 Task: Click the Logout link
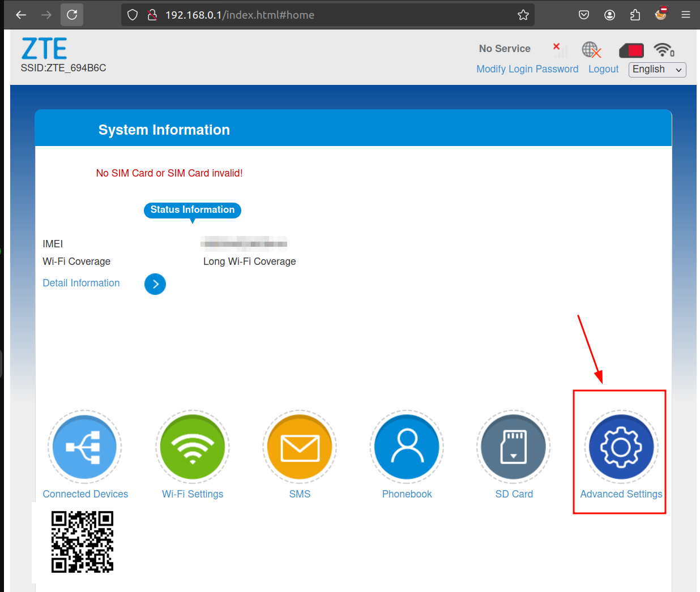(x=603, y=69)
